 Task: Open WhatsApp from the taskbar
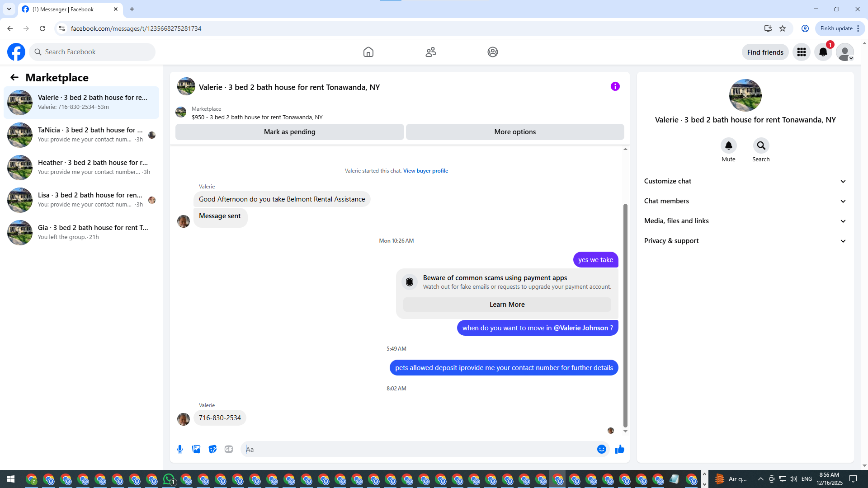coord(169,479)
